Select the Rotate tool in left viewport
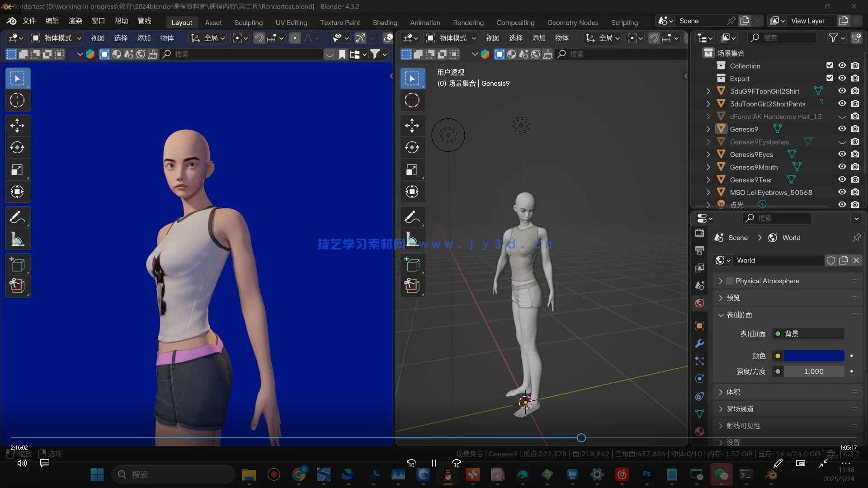Viewport: 868px width, 488px height. click(17, 148)
